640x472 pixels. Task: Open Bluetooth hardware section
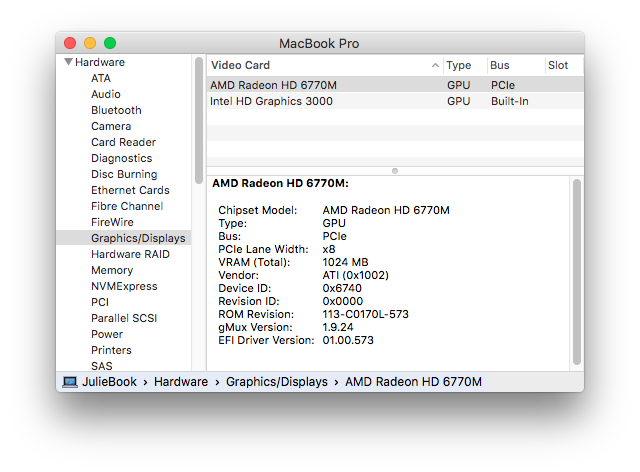click(116, 110)
